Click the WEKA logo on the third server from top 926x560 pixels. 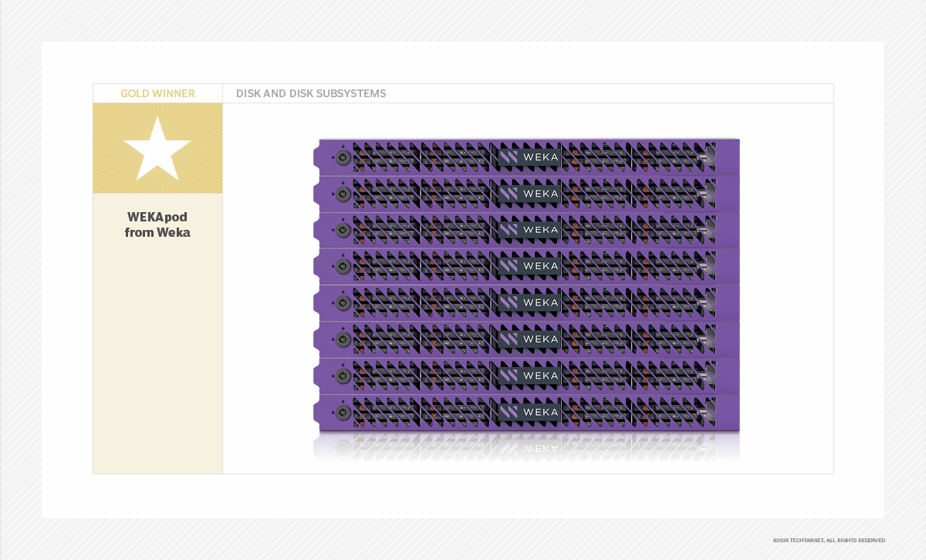click(529, 230)
